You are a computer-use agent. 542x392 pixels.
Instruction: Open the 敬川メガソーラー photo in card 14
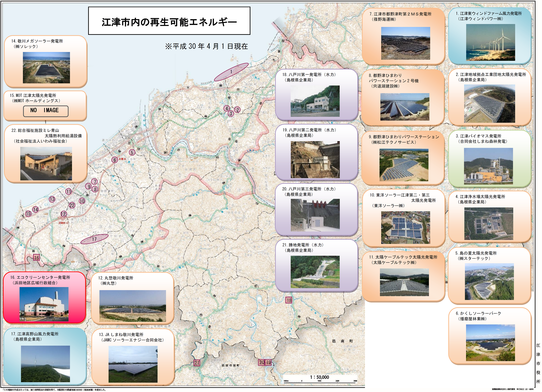click(x=46, y=68)
